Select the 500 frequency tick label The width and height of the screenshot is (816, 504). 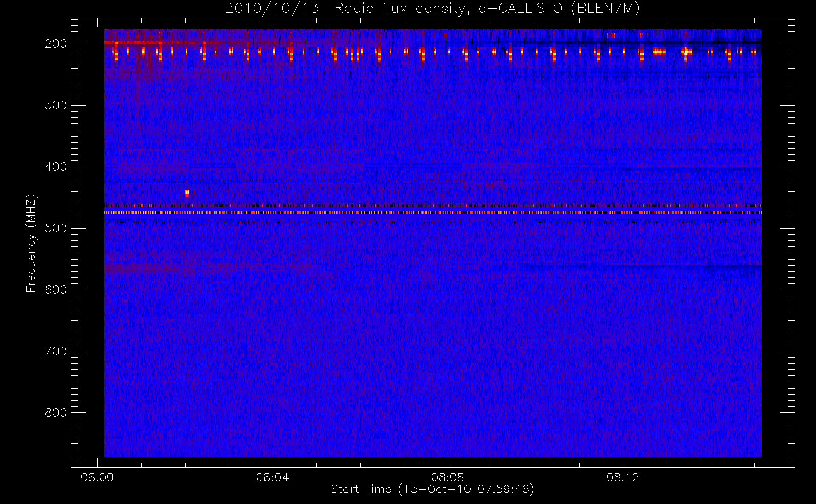pyautogui.click(x=56, y=228)
